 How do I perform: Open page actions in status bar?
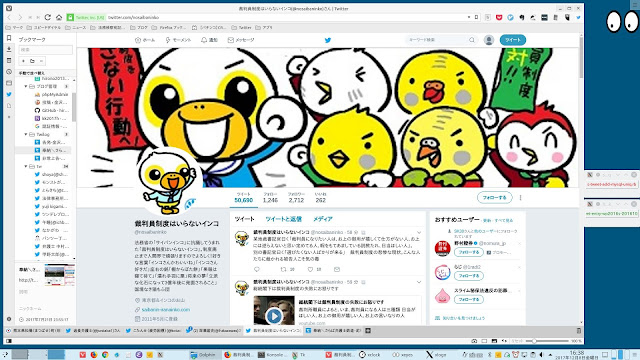[x=505, y=341]
